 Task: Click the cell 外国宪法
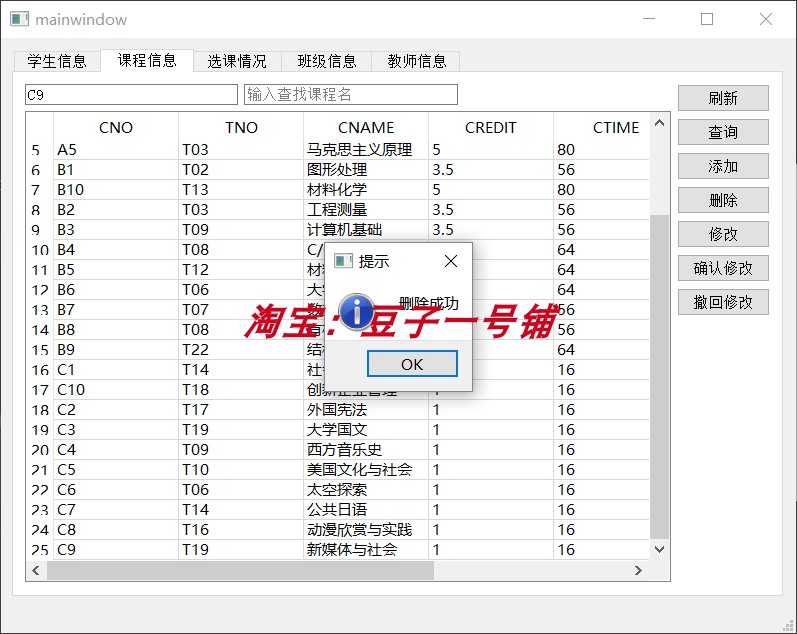[x=366, y=410]
